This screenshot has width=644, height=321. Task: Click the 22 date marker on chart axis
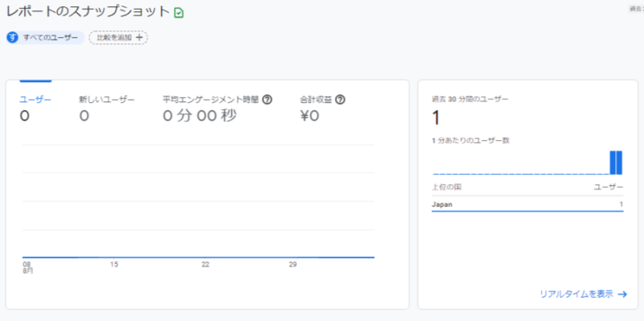(x=205, y=265)
